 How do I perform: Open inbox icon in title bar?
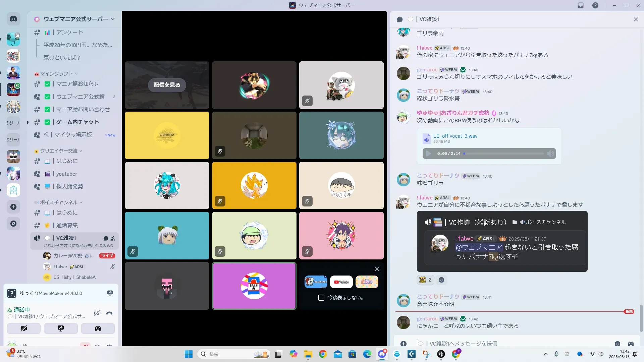pyautogui.click(x=581, y=5)
